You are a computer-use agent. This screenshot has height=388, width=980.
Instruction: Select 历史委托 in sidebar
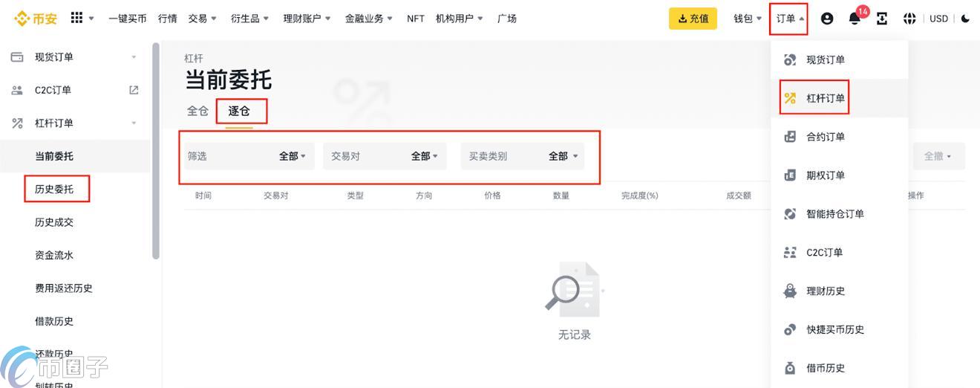point(54,190)
